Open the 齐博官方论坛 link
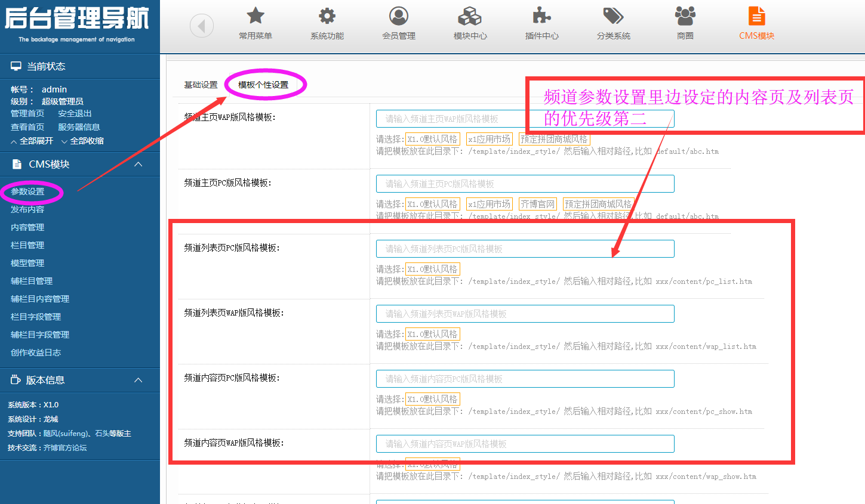Viewport: 865px width, 504px height. click(x=65, y=447)
